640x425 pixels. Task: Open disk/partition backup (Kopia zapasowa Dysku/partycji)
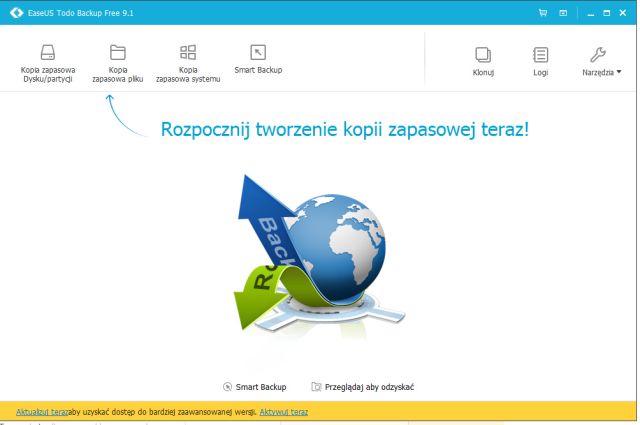click(x=48, y=60)
